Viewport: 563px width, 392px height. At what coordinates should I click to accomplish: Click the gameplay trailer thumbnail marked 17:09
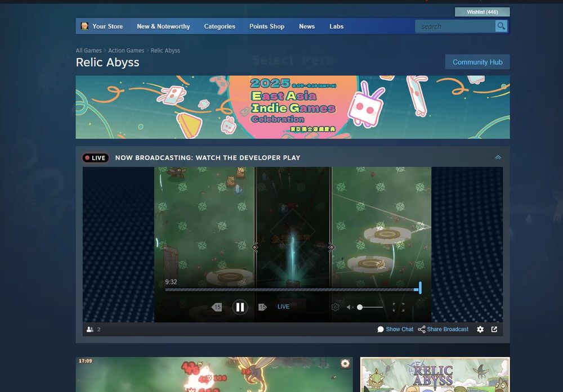214,375
